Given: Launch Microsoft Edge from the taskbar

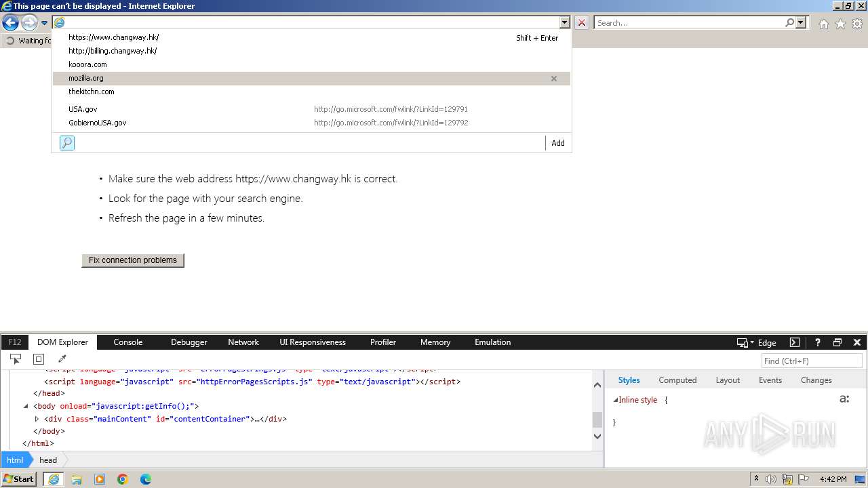Looking at the screenshot, I should 146,479.
